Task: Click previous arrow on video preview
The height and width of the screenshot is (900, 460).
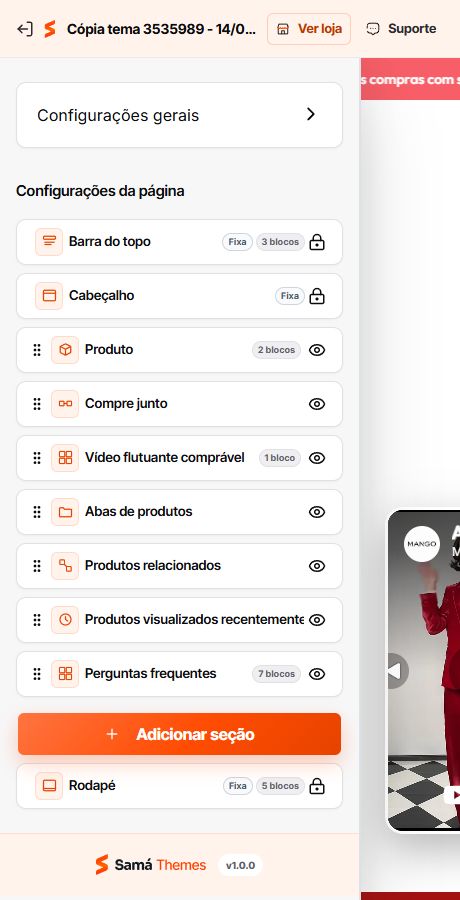Action: 395,670
